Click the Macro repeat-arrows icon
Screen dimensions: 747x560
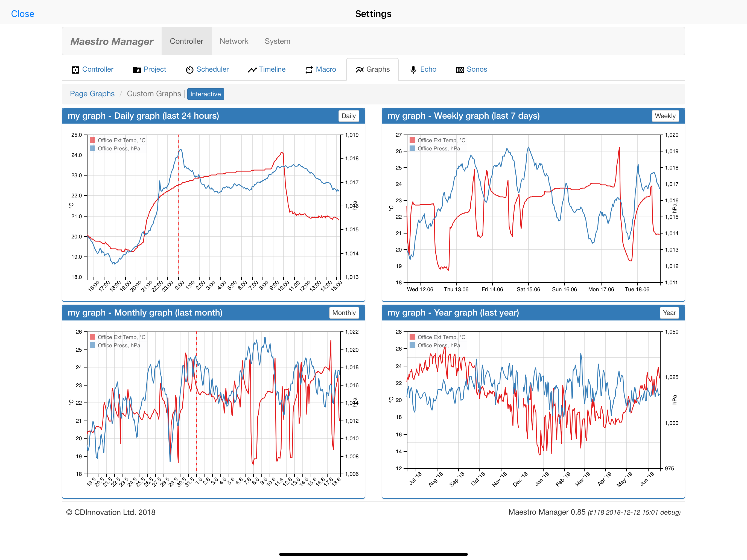309,69
